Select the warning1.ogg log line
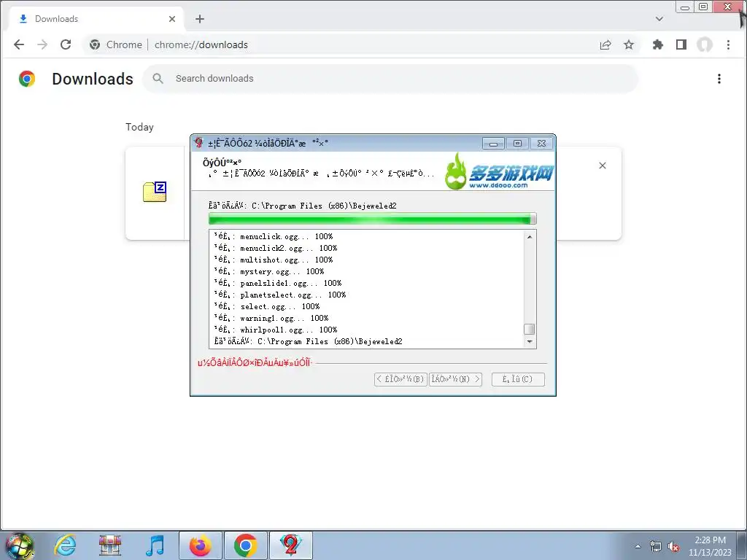747x560 pixels. pyautogui.click(x=271, y=318)
